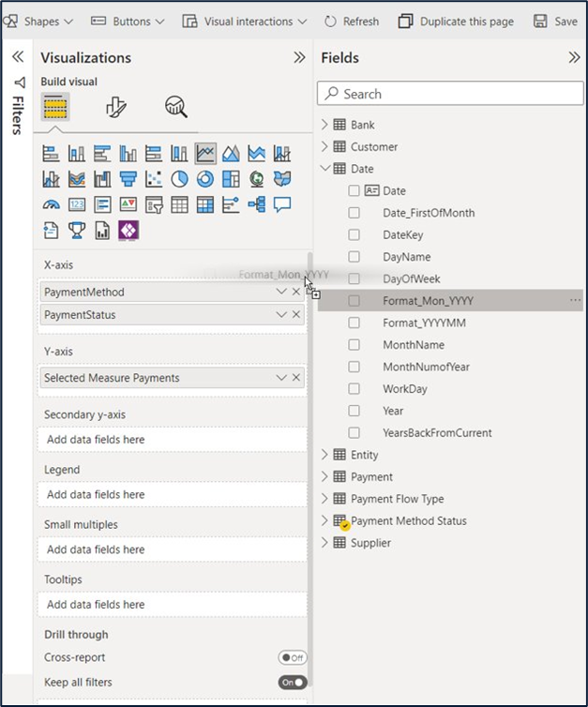Image resolution: width=588 pixels, height=707 pixels.
Task: Select the filled map visual
Action: click(x=282, y=179)
